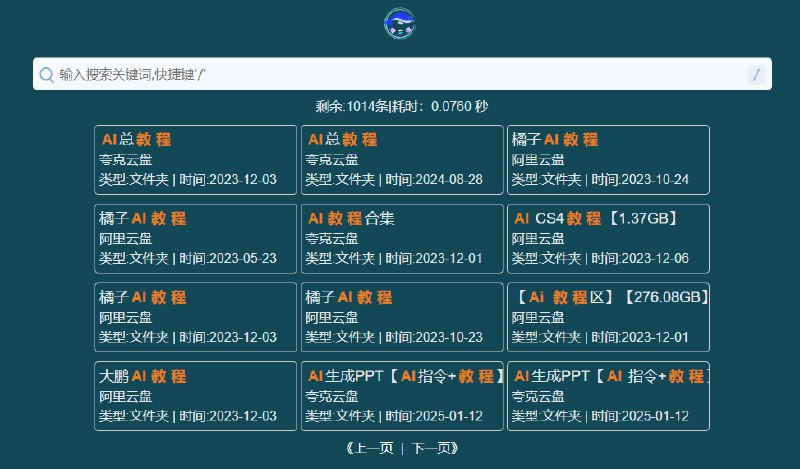Go to next page via 下一页
Screen dimensions: 800x469
click(x=434, y=449)
